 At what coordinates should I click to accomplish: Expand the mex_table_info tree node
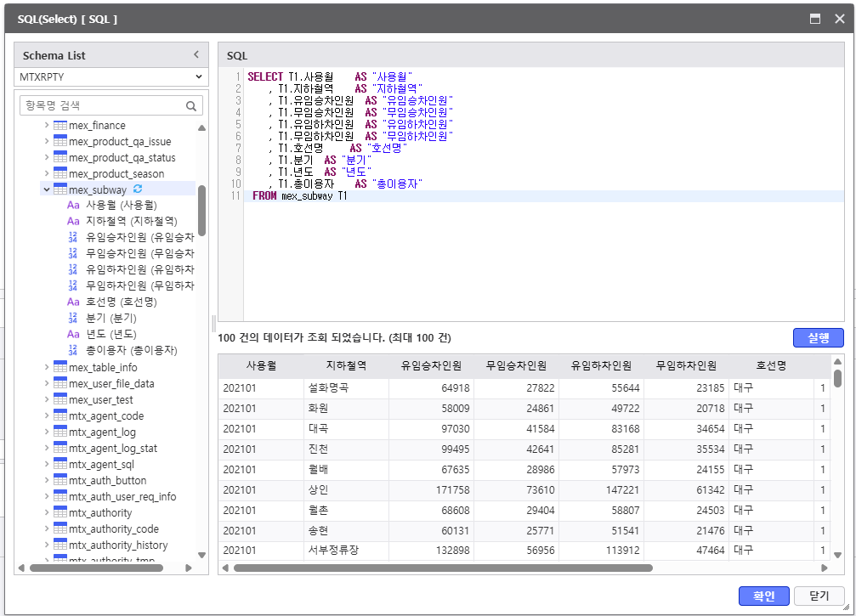click(46, 368)
